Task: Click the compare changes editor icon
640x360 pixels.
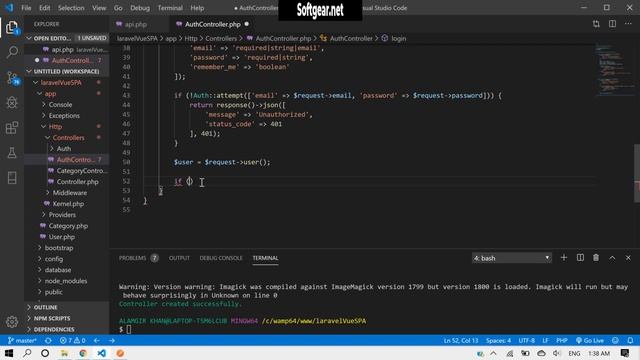Action: click(x=596, y=24)
